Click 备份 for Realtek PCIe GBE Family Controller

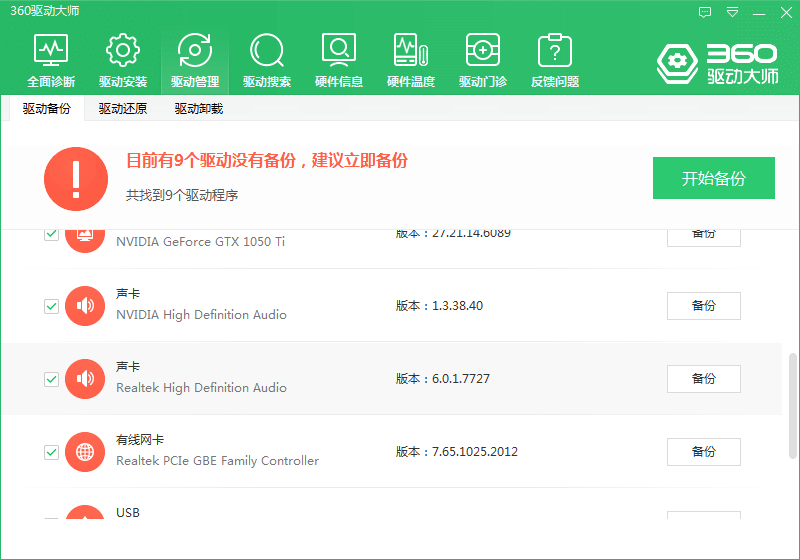(x=704, y=451)
